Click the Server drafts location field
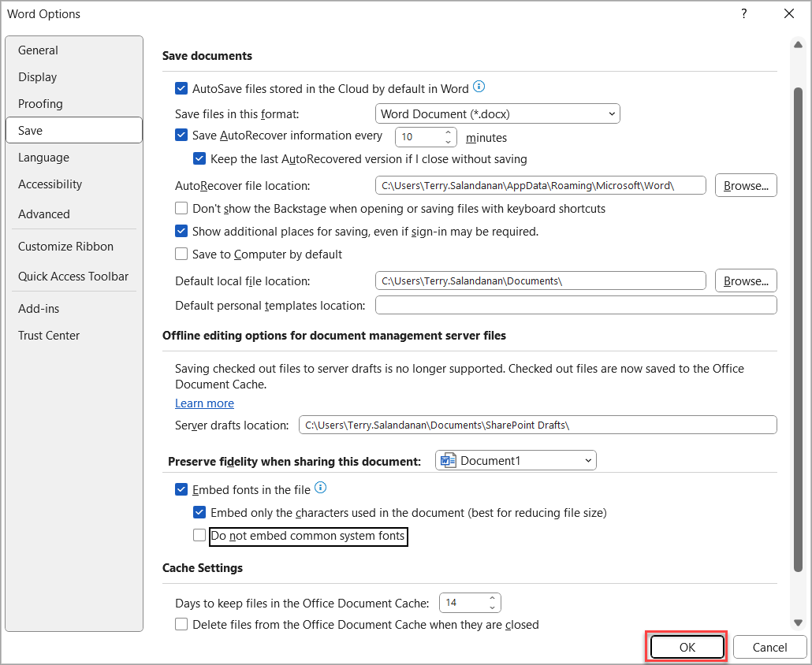812x665 pixels. point(538,425)
